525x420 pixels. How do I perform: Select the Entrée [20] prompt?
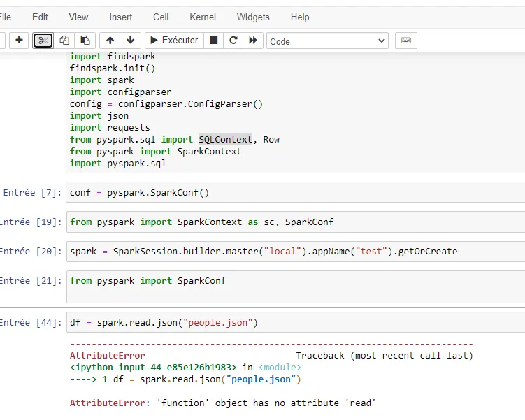coord(31,252)
